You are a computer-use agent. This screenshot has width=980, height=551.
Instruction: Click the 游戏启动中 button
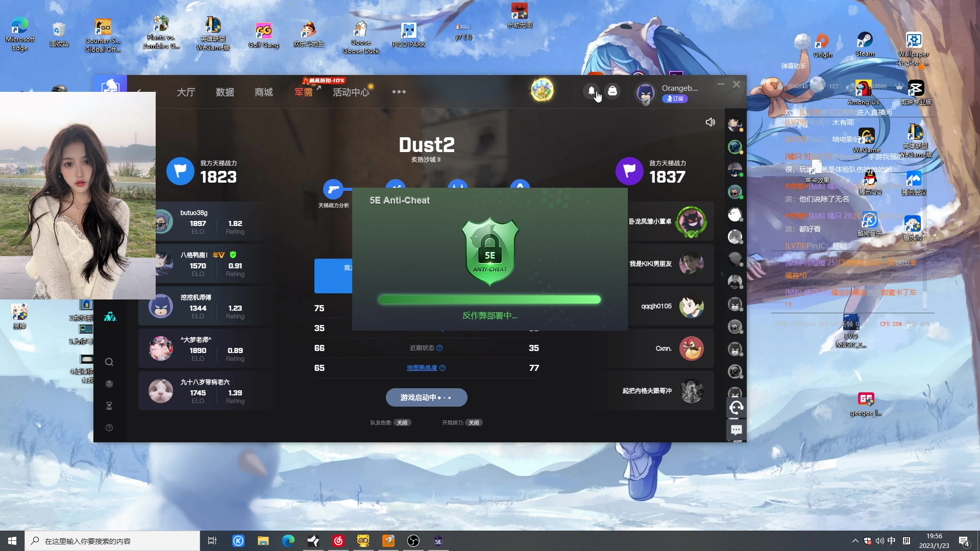426,397
